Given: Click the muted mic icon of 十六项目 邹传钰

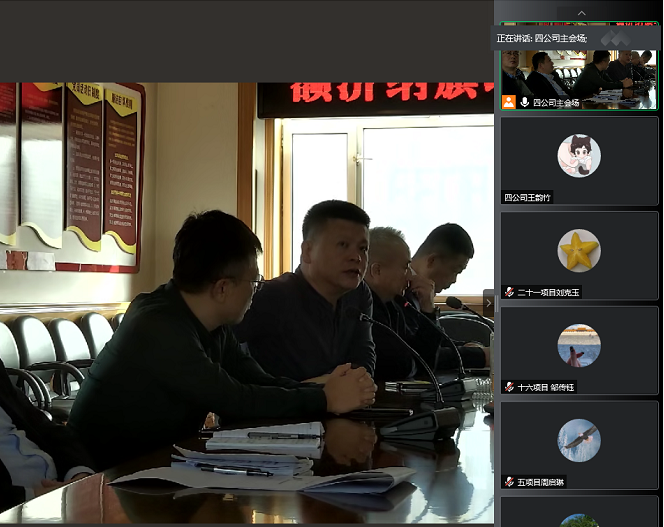Looking at the screenshot, I should tap(509, 387).
